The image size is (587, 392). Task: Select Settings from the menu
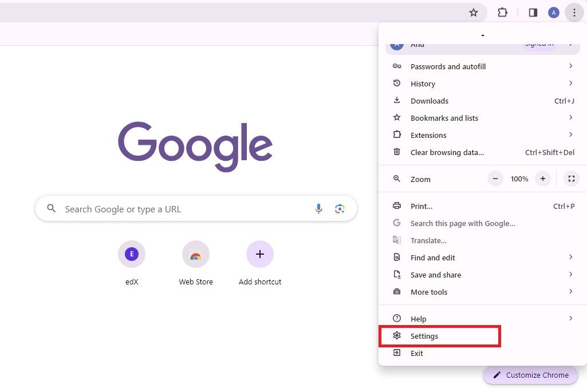[x=424, y=336]
